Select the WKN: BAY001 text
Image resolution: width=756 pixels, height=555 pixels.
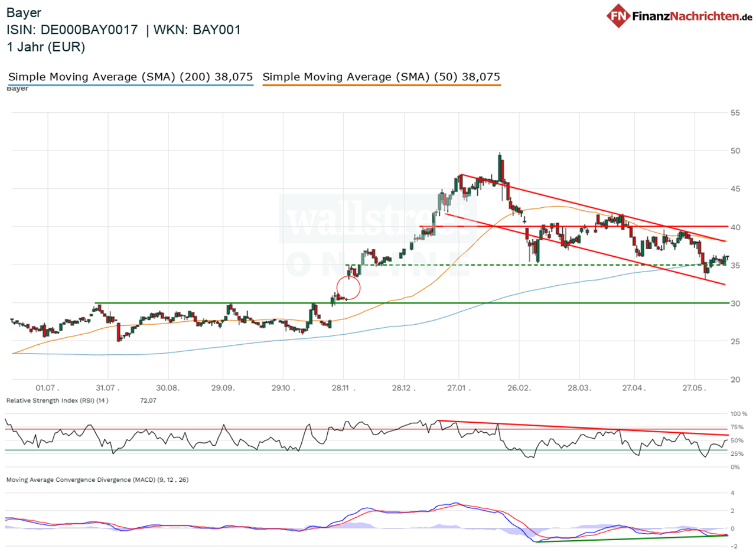[x=198, y=30]
